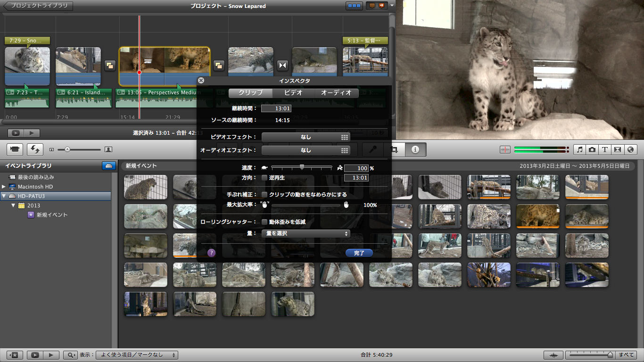Swap events and projects panes icon

(35, 149)
